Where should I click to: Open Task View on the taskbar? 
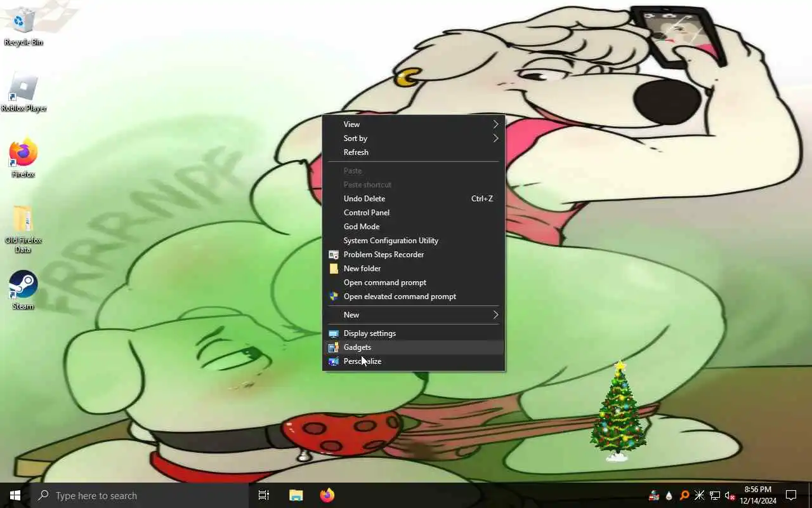(264, 495)
